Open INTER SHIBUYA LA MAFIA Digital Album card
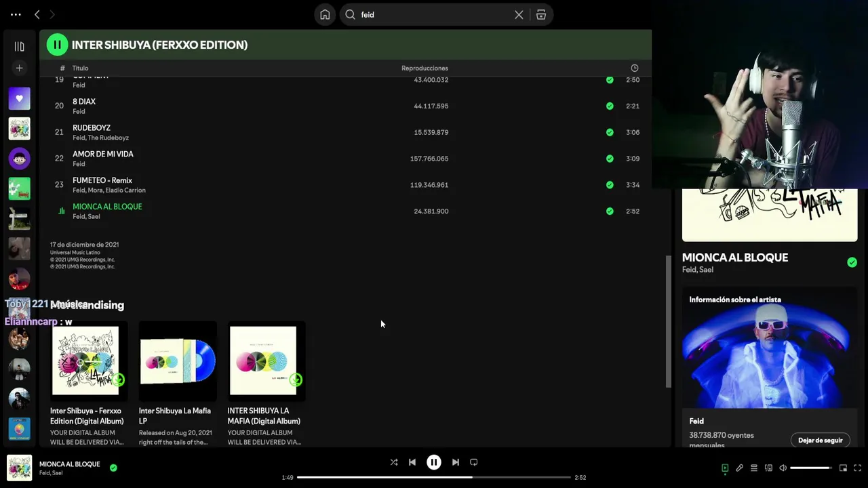This screenshot has width=868, height=488. pyautogui.click(x=265, y=384)
